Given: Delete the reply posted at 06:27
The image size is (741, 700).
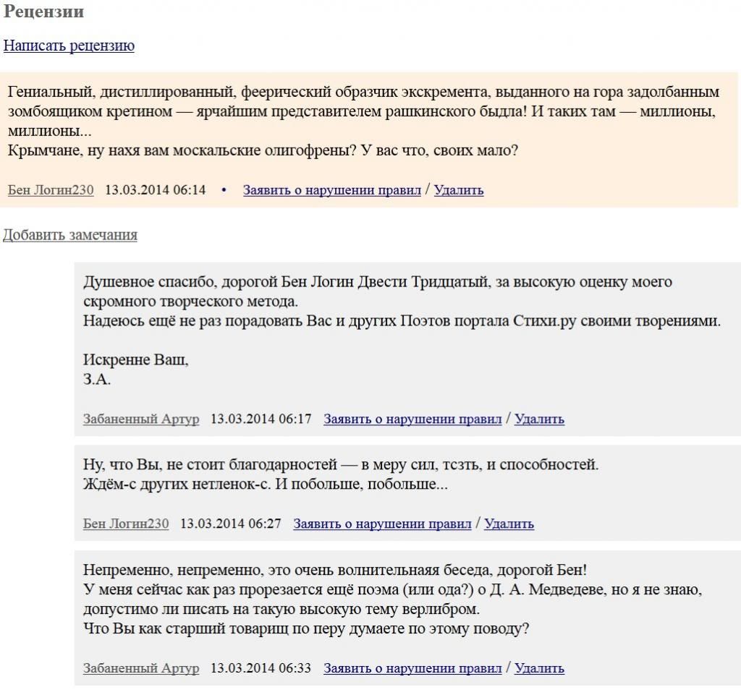Looking at the screenshot, I should coord(509,524).
